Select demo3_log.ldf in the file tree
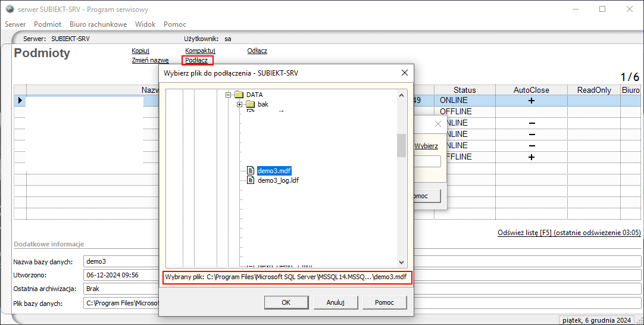The image size is (644, 325). (x=279, y=180)
